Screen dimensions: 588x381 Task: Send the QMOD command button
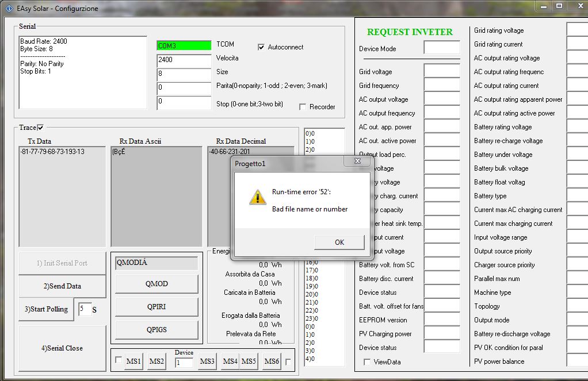[x=156, y=284]
